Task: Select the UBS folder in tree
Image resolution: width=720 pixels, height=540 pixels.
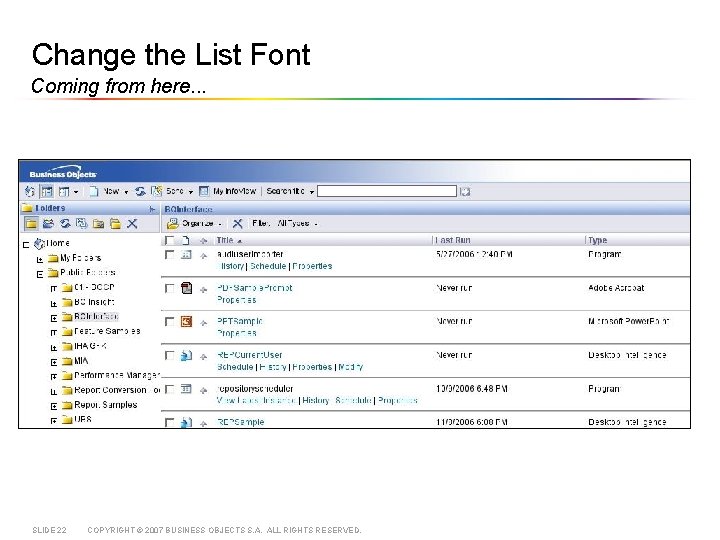Action: (x=83, y=419)
